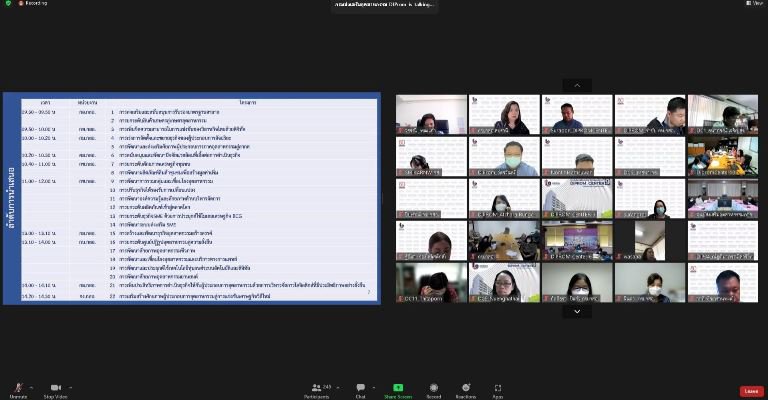Click the green security shield icon
This screenshot has height=400, width=768.
point(8,3)
